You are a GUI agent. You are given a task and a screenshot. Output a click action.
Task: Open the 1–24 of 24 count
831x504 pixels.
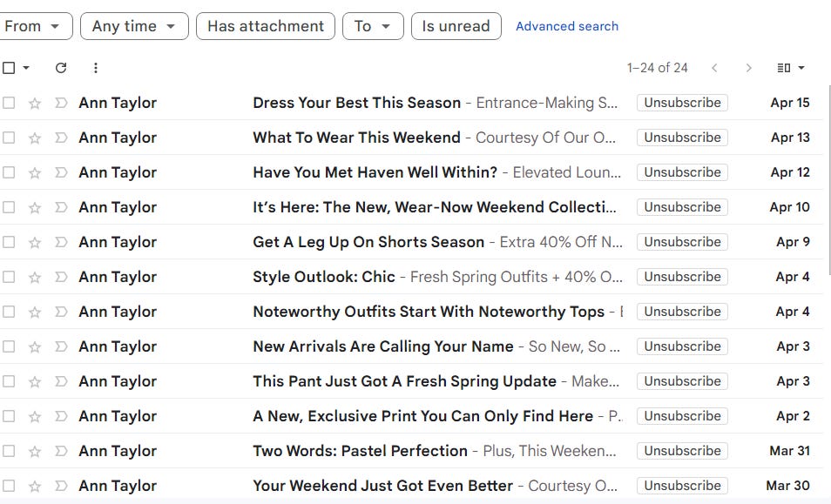pyautogui.click(x=657, y=68)
